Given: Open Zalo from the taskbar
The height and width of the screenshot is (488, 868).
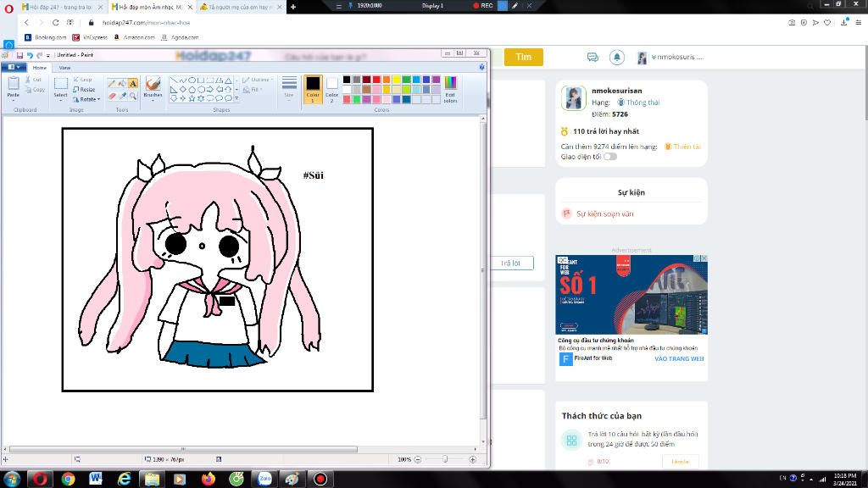Looking at the screenshot, I should (x=264, y=480).
